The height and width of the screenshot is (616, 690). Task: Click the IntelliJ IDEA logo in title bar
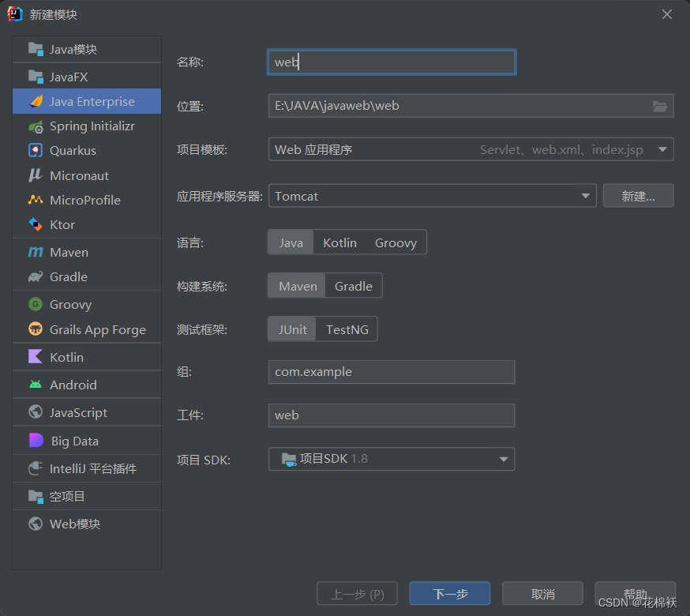[x=15, y=14]
